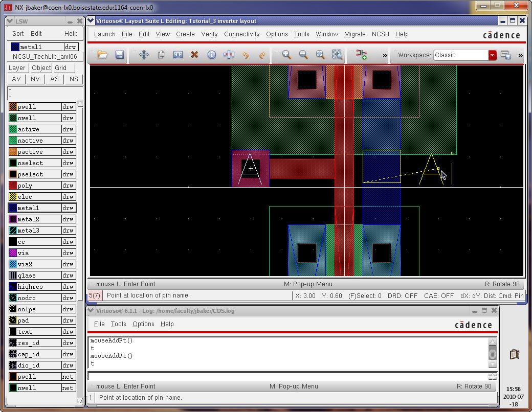Click the red X Delete icon
The height and width of the screenshot is (412, 532).
click(194, 55)
